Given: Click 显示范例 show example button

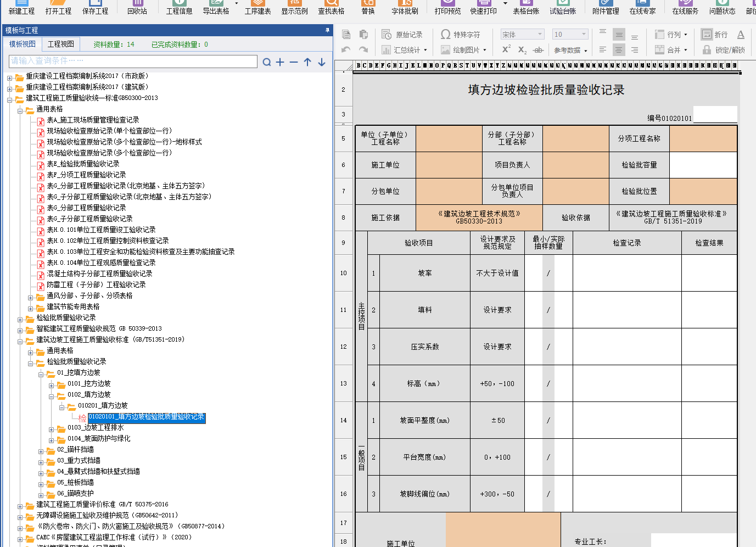Looking at the screenshot, I should (x=294, y=8).
